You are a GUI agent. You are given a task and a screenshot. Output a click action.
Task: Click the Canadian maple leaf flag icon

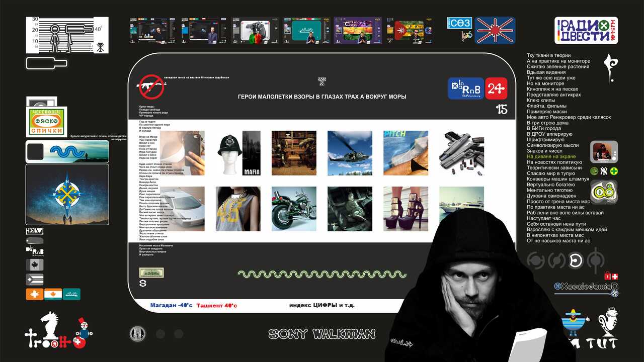click(35, 265)
